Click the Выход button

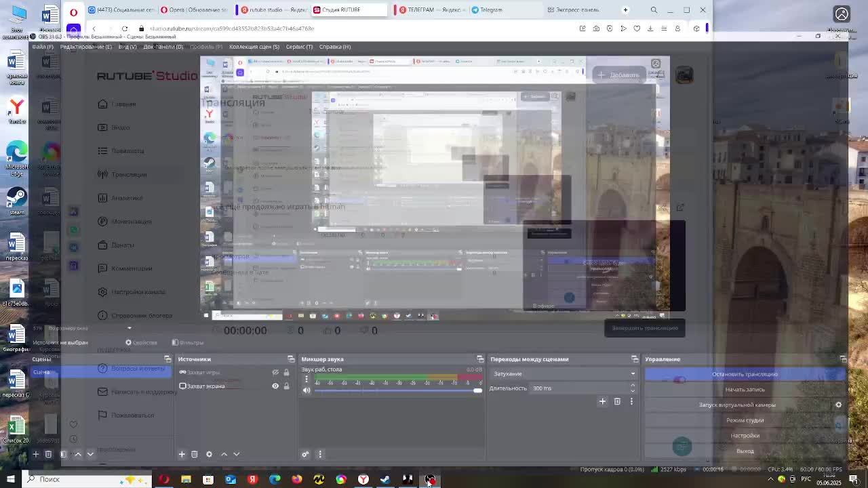(x=745, y=451)
